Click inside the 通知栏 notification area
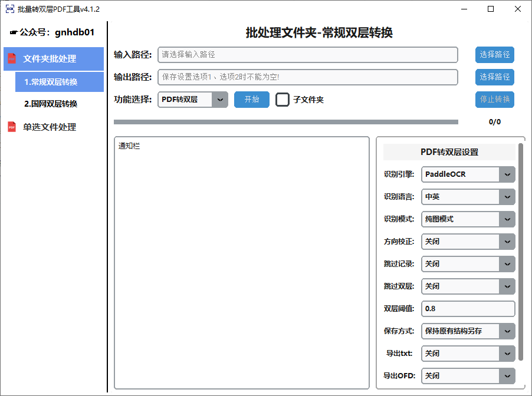 (x=242, y=263)
